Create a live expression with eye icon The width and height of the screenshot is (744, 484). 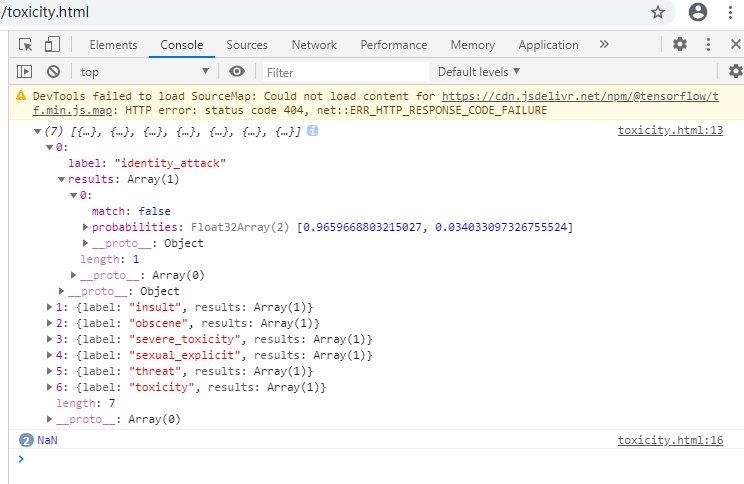[237, 71]
